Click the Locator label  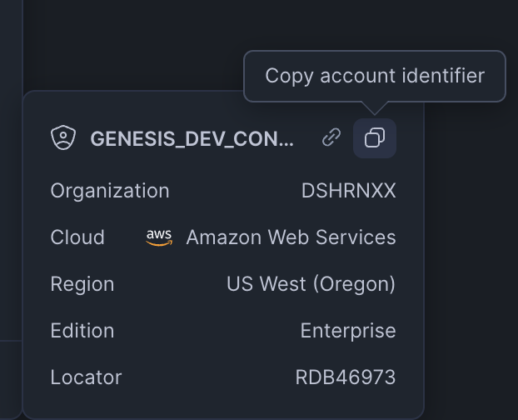86,377
